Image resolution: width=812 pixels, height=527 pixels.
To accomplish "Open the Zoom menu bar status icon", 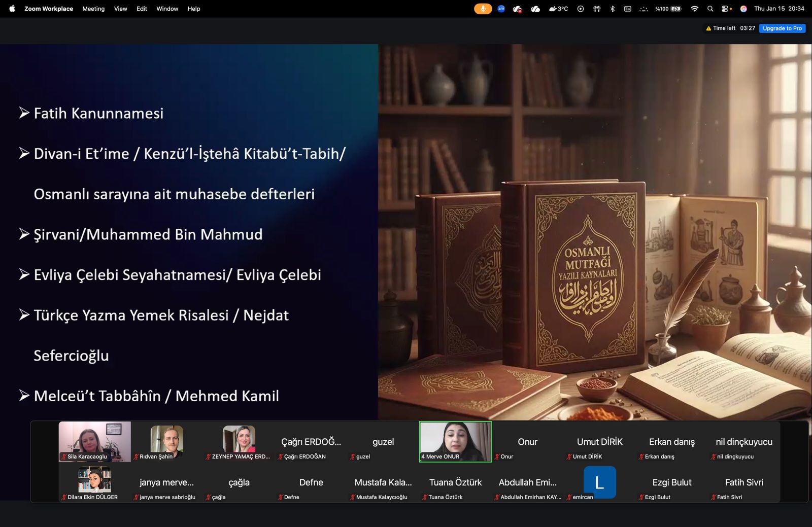I will 501,9.
